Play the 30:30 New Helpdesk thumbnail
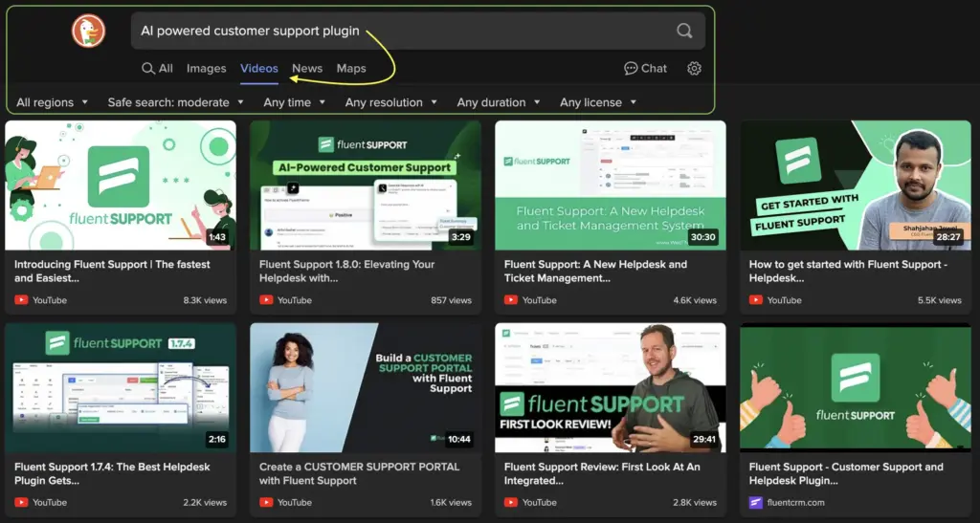The width and height of the screenshot is (980, 523). pos(611,185)
